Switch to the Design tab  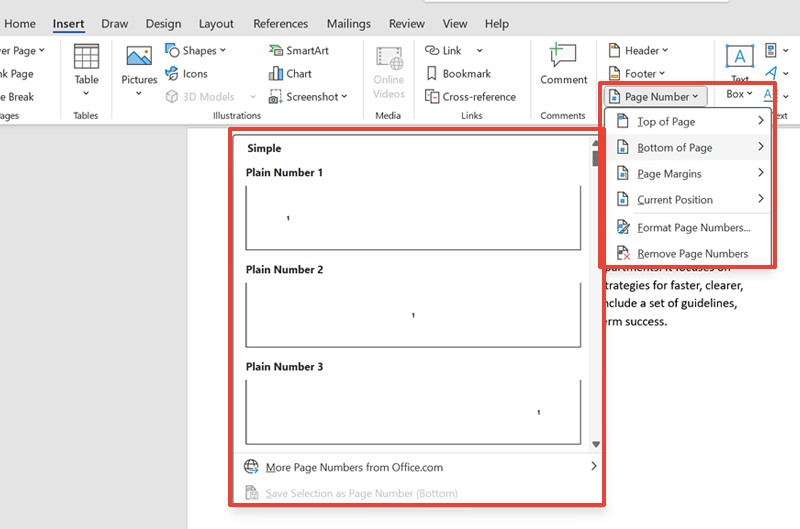click(163, 24)
